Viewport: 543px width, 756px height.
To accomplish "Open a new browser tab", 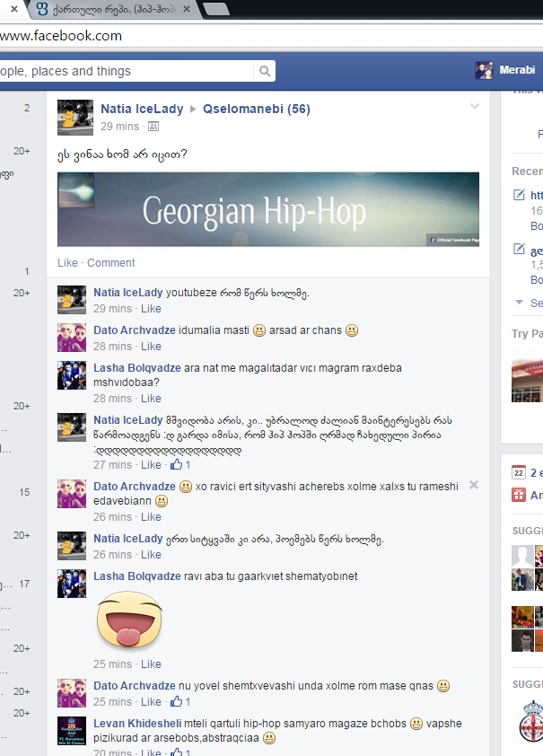I will point(216,8).
